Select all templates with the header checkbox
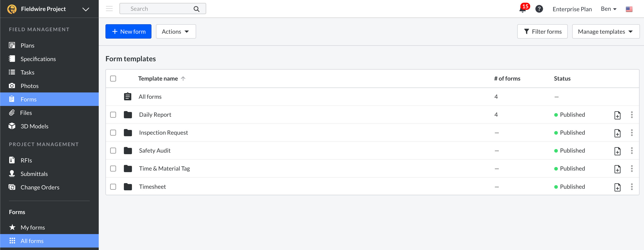The image size is (644, 250). [113, 78]
